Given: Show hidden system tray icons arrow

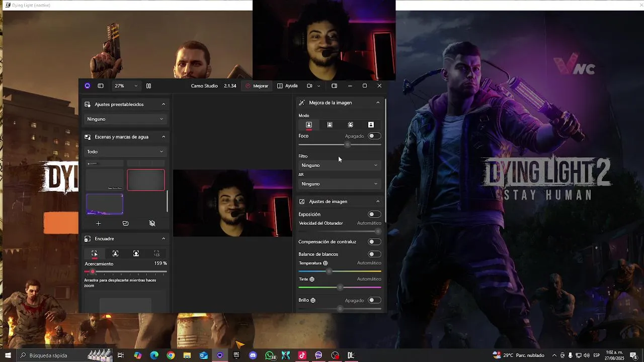Looking at the screenshot, I should coord(554,355).
